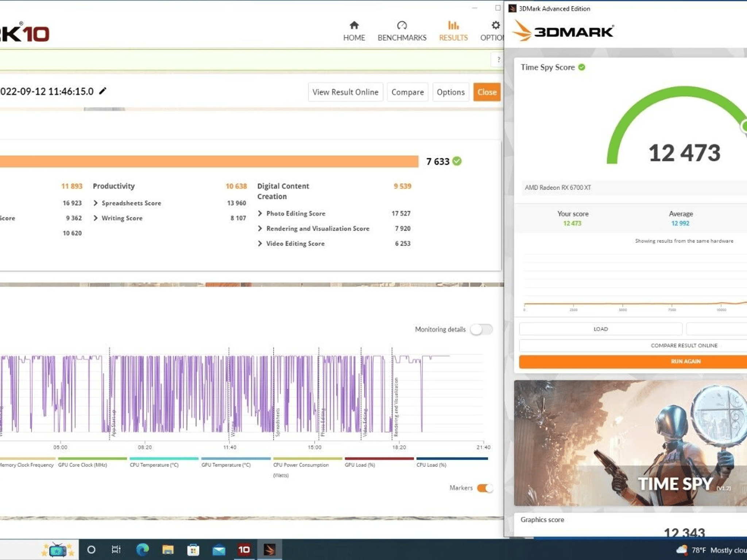Screen dimensions: 747x560
Task: Toggle Monitoring details switch
Action: pos(481,329)
